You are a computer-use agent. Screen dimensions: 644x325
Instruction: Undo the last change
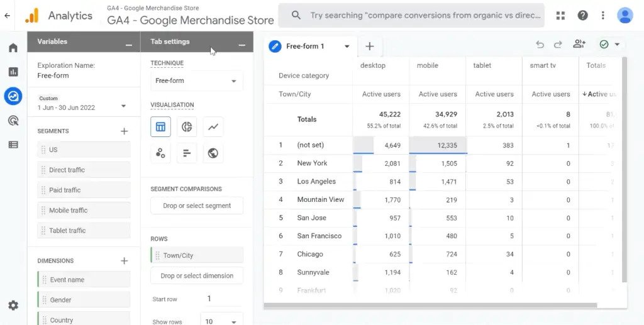(540, 45)
